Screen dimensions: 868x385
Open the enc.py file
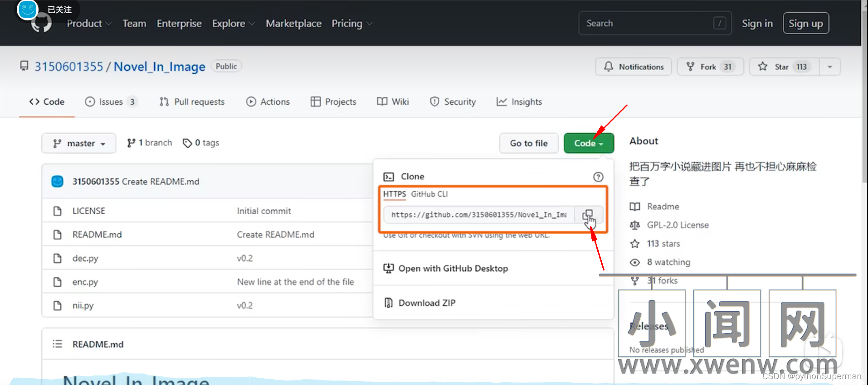tap(85, 282)
